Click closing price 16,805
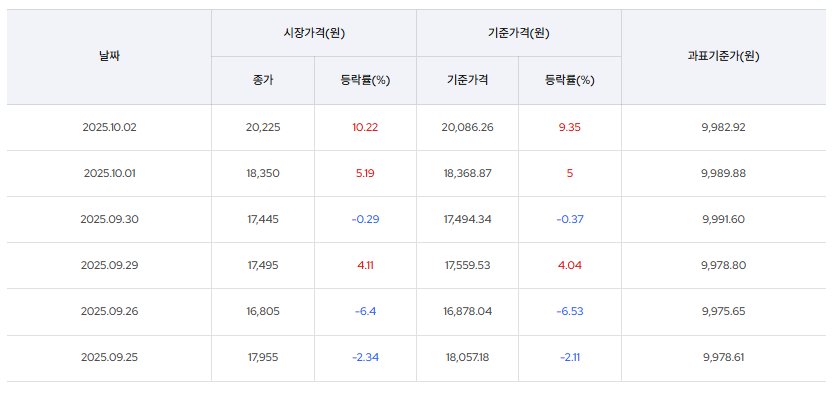 [263, 311]
